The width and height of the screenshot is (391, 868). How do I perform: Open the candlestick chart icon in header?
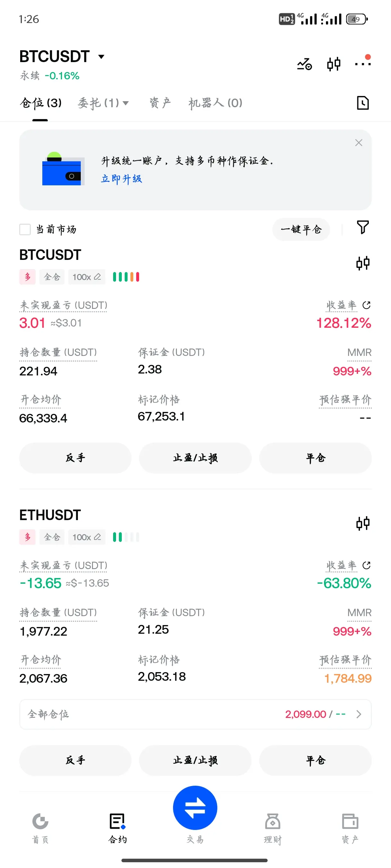click(334, 64)
